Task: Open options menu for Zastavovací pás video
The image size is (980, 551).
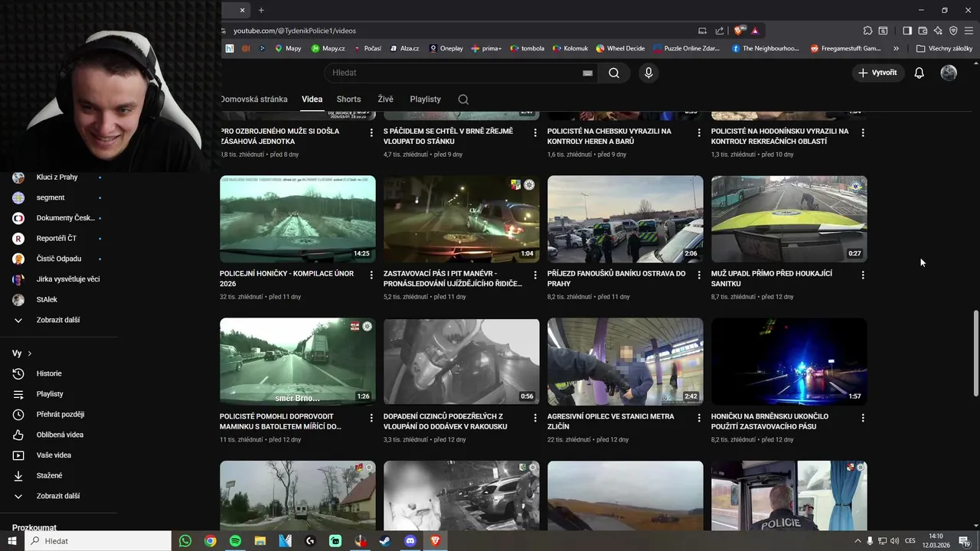Action: [x=535, y=275]
